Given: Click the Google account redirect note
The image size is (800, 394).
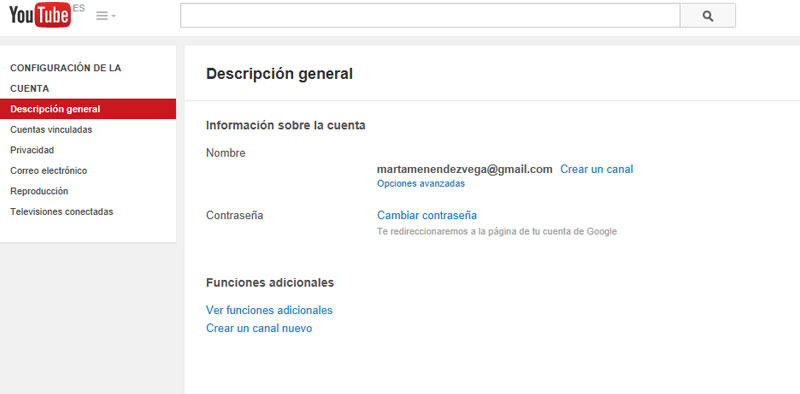Looking at the screenshot, I should (x=497, y=232).
